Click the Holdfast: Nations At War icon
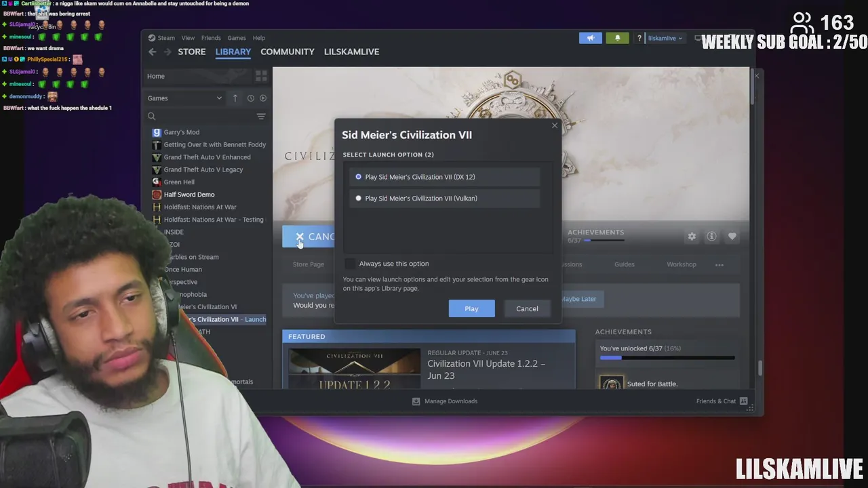The height and width of the screenshot is (488, 868). pyautogui.click(x=157, y=207)
